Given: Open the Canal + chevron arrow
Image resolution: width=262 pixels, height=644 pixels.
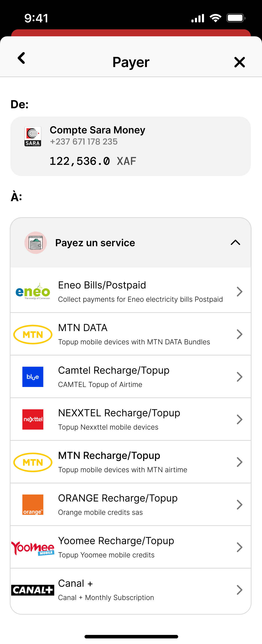Looking at the screenshot, I should pos(239,590).
